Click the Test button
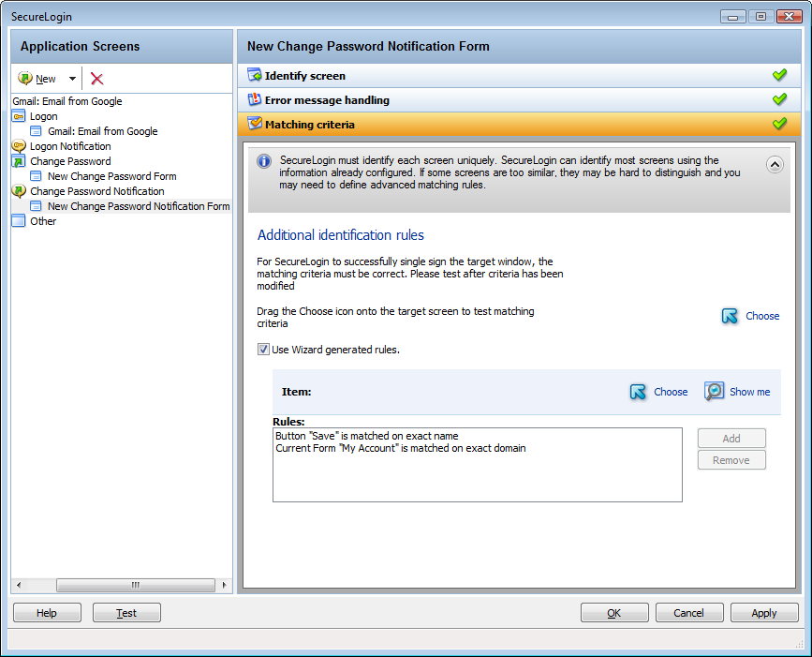This screenshot has width=812, height=657. click(x=126, y=613)
